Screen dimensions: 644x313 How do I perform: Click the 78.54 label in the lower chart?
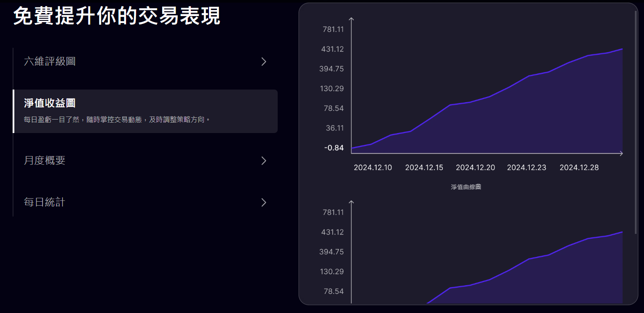(x=334, y=291)
